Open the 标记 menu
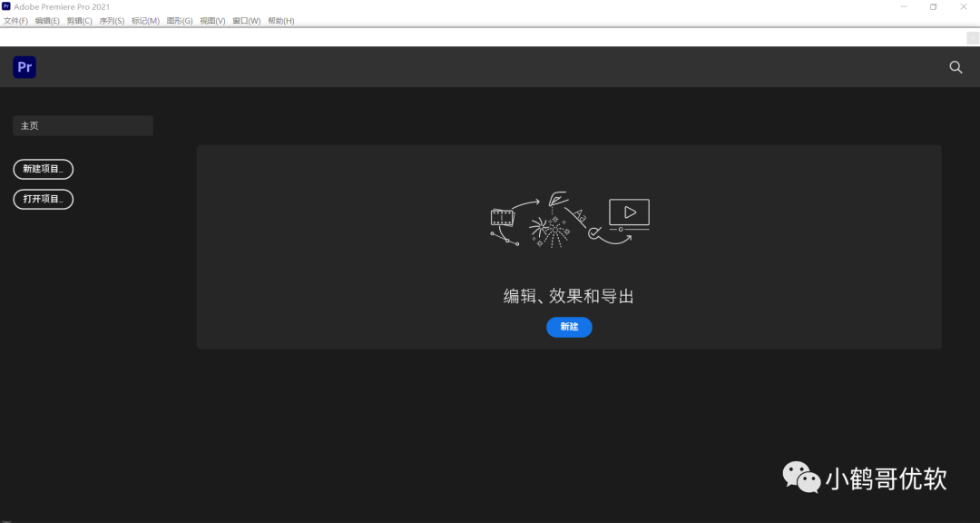980x523 pixels. click(143, 20)
